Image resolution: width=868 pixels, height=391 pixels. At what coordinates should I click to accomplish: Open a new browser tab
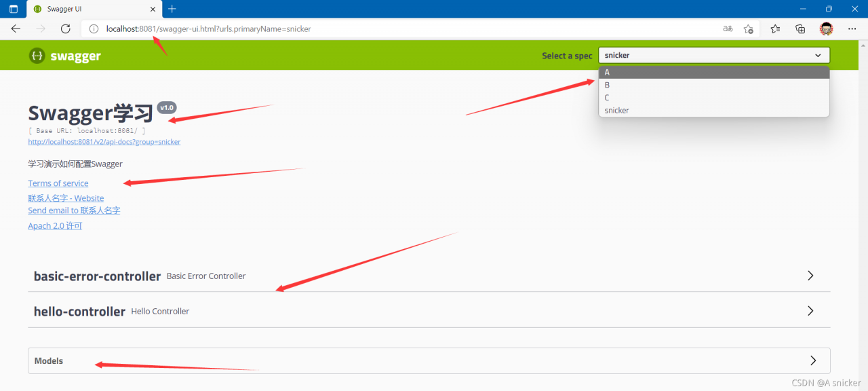coord(172,9)
